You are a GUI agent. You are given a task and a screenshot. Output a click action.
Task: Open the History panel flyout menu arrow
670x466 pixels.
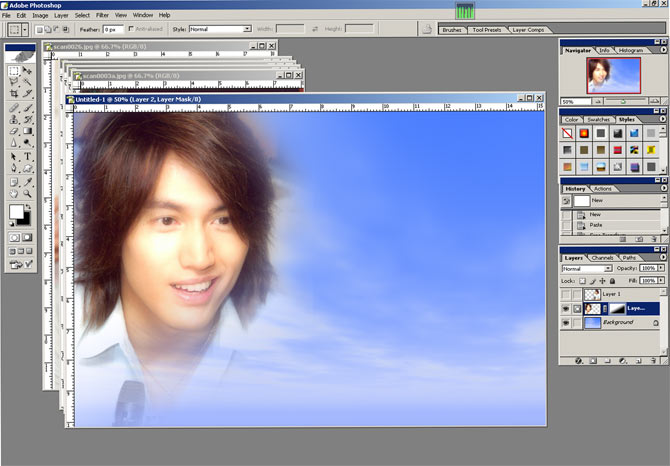(x=663, y=188)
